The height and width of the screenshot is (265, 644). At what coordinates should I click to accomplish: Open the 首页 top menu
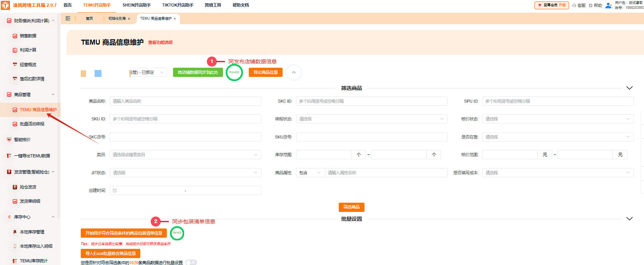point(68,5)
